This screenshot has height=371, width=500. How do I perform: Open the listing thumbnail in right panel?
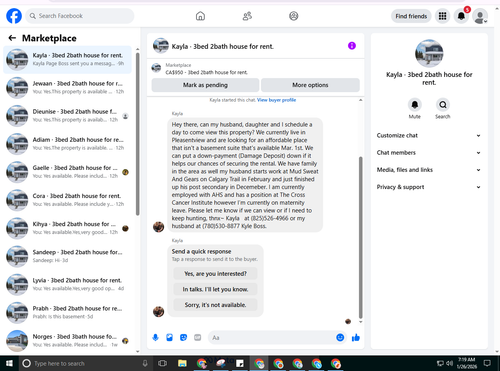[429, 53]
